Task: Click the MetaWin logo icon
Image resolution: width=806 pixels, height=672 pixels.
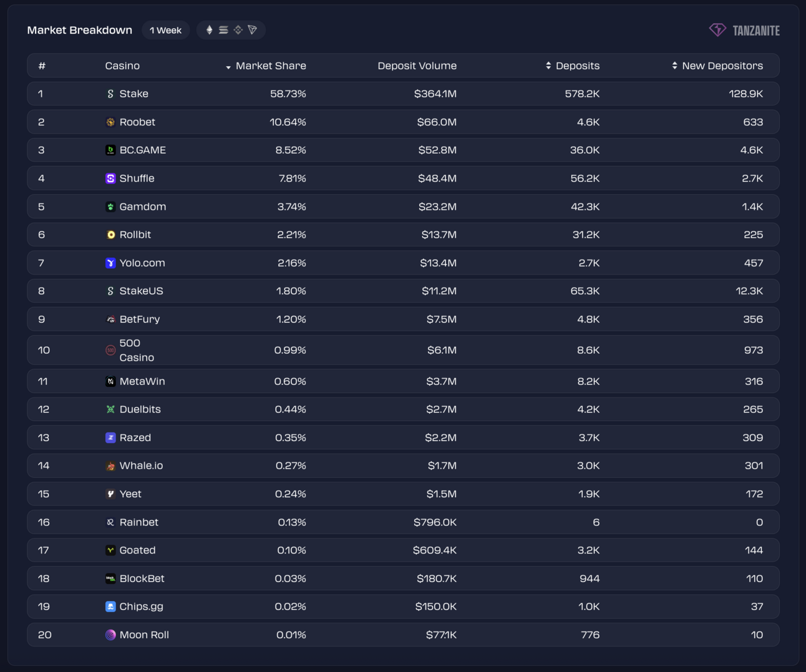Action: (x=110, y=381)
